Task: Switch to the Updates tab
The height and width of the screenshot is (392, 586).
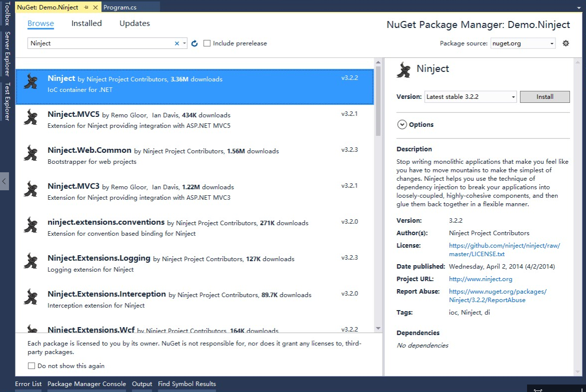Action: [x=134, y=23]
